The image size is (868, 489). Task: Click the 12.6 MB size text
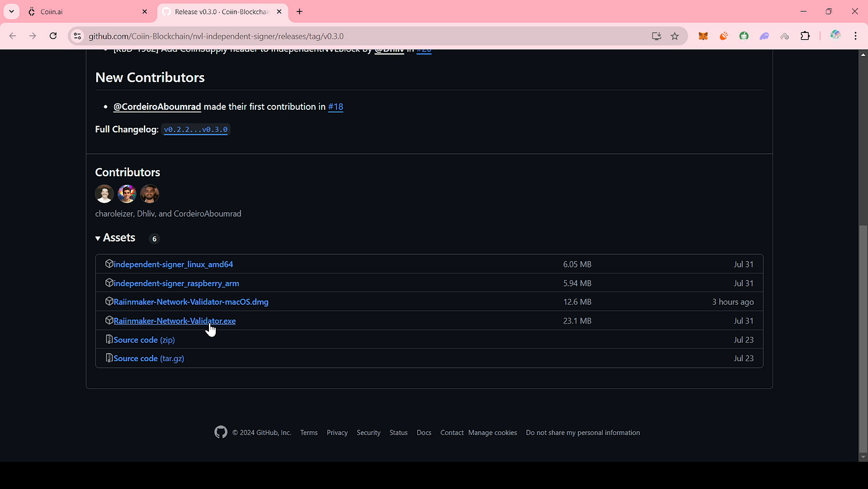tap(577, 302)
